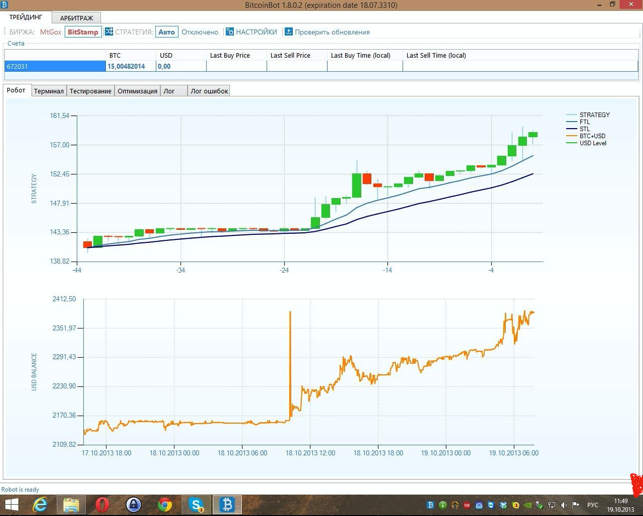Click the blue B tray icon

430,505
